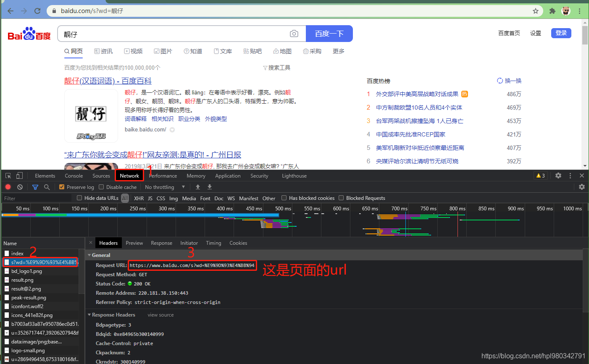Open the Chrome three-dot menu
This screenshot has height=364, width=589.
(x=580, y=11)
